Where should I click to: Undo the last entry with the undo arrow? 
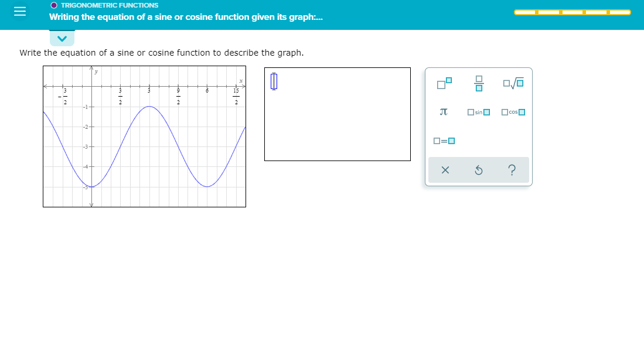[x=479, y=170]
